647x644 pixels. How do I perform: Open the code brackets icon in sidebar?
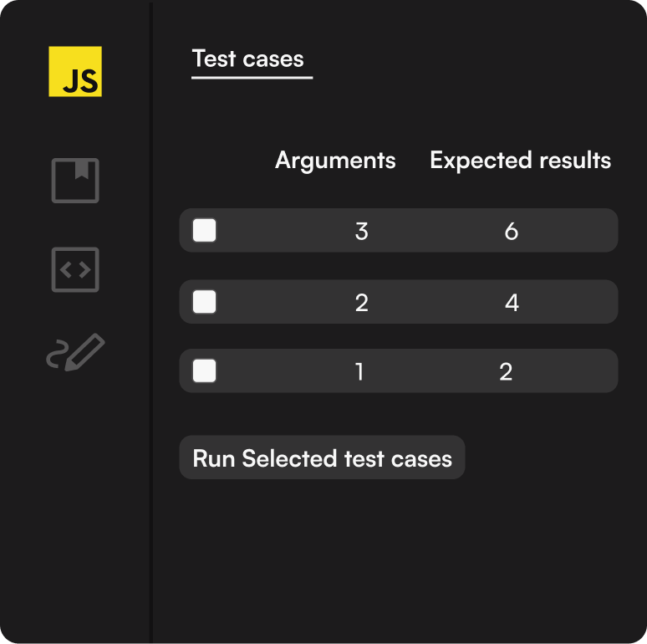[75, 270]
